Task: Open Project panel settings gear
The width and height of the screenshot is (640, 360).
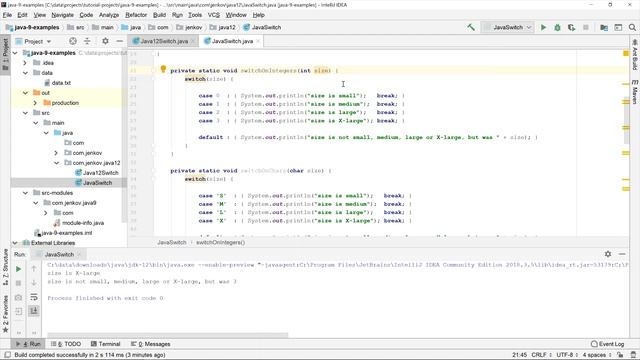Action: [105, 41]
